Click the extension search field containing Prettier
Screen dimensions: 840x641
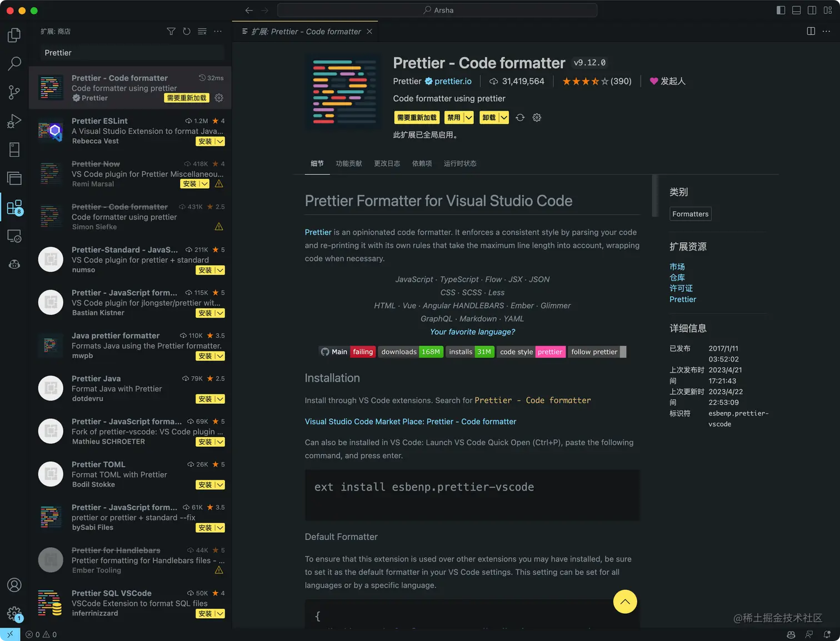(x=133, y=53)
